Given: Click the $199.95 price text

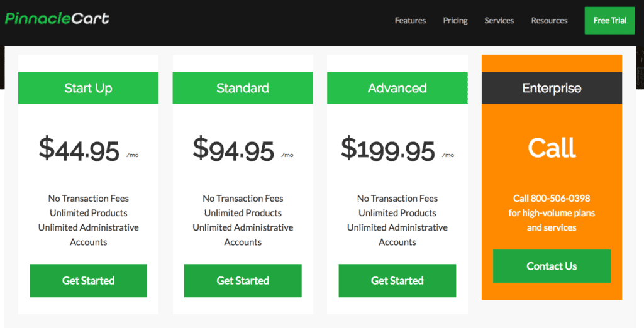Looking at the screenshot, I should coord(387,150).
